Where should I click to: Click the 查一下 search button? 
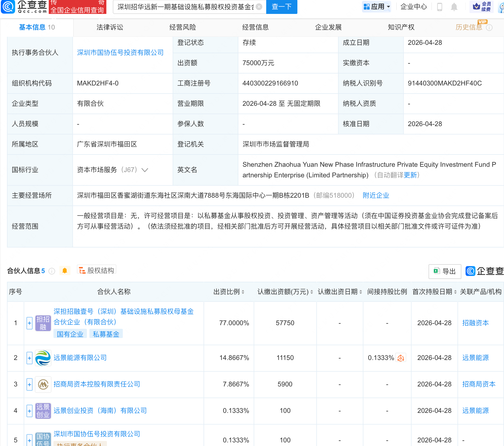[282, 7]
